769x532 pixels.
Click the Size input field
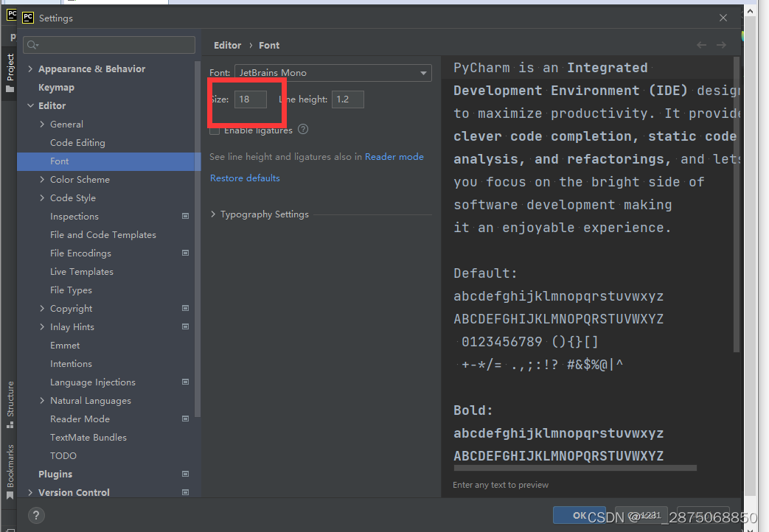pos(251,99)
